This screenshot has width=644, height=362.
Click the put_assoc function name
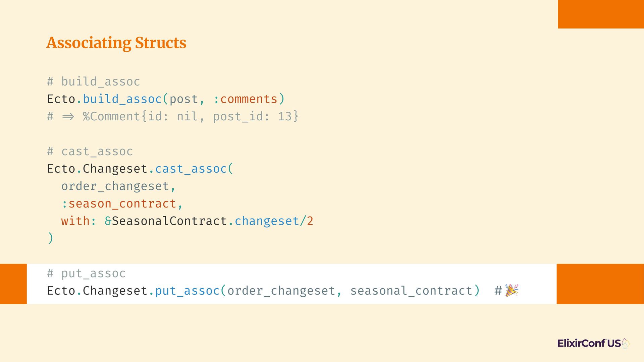coord(187,291)
